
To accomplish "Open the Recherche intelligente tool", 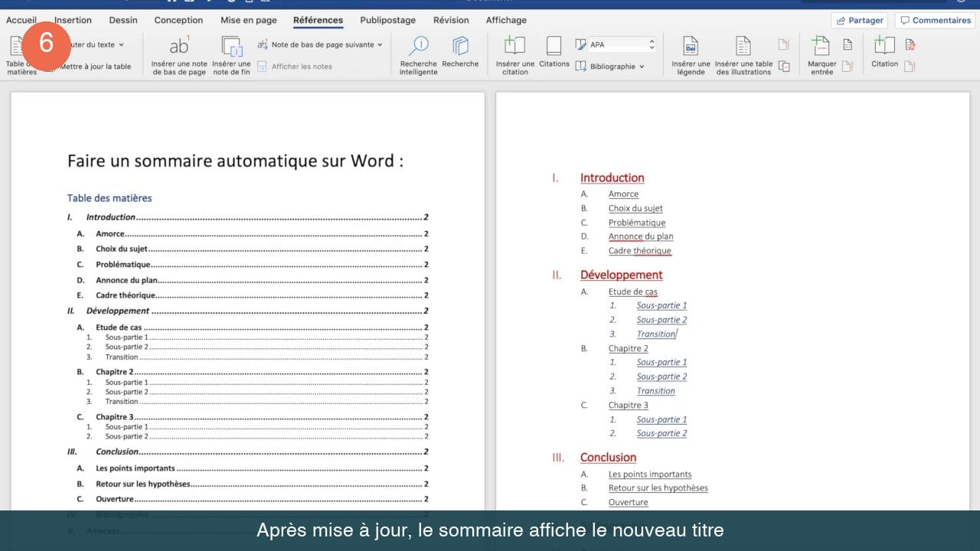I will point(418,46).
